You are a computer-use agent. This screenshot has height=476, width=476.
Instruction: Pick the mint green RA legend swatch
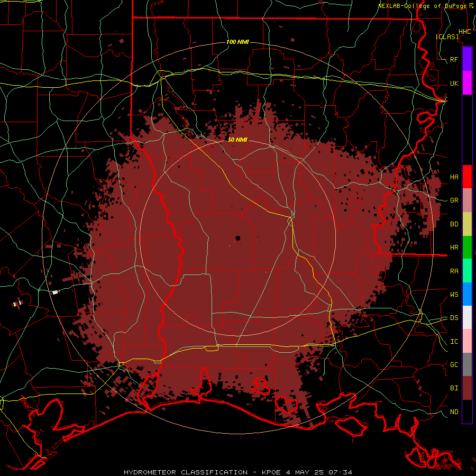pyautogui.click(x=467, y=271)
